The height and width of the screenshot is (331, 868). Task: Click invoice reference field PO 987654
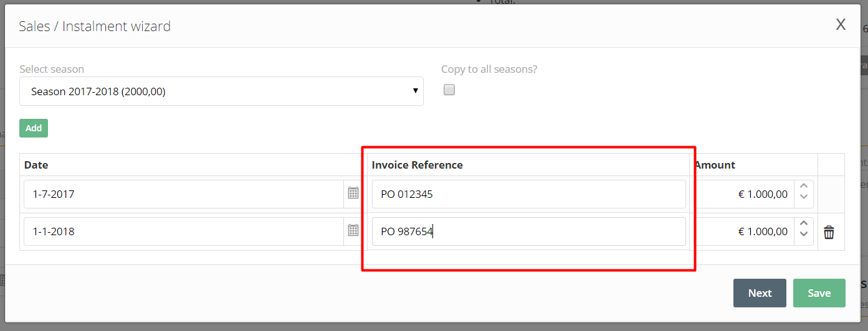(529, 231)
